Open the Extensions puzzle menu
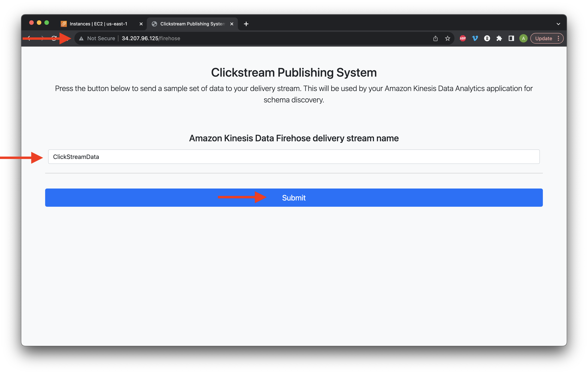This screenshot has width=588, height=374. (x=499, y=38)
